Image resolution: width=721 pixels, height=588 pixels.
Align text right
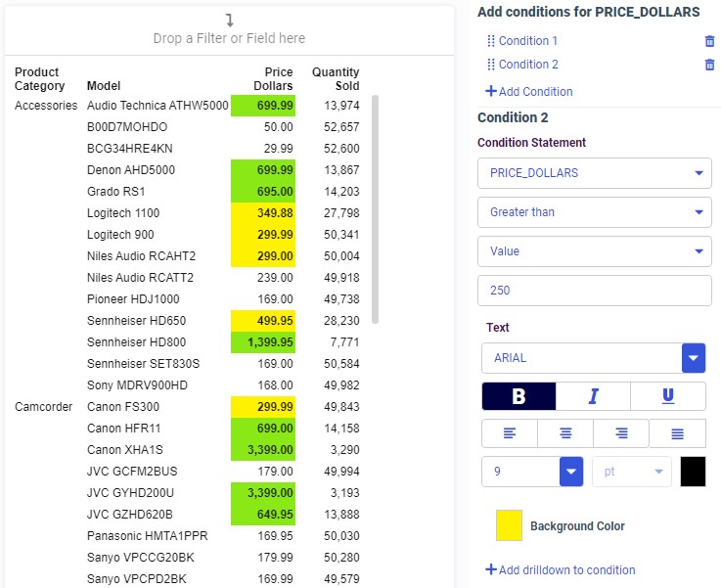pos(621,433)
